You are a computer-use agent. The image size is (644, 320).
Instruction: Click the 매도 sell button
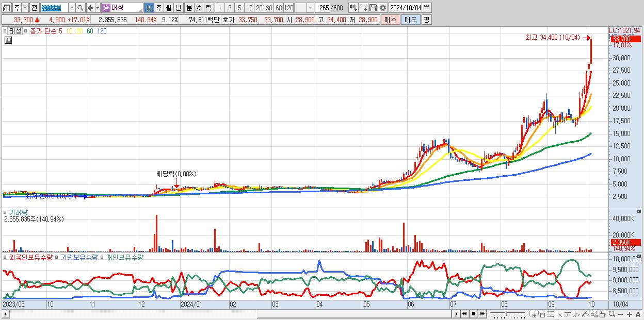click(x=411, y=20)
